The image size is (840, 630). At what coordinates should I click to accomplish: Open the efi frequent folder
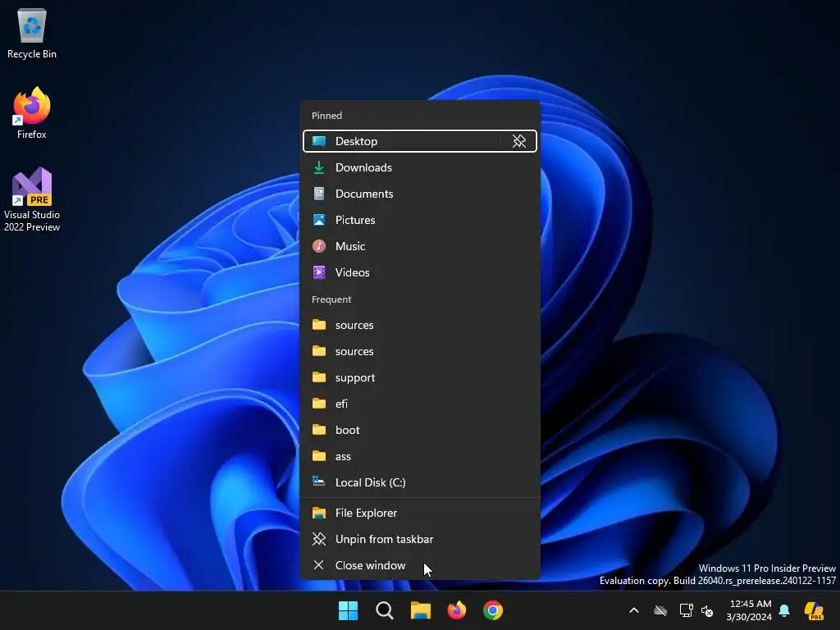[x=420, y=404]
